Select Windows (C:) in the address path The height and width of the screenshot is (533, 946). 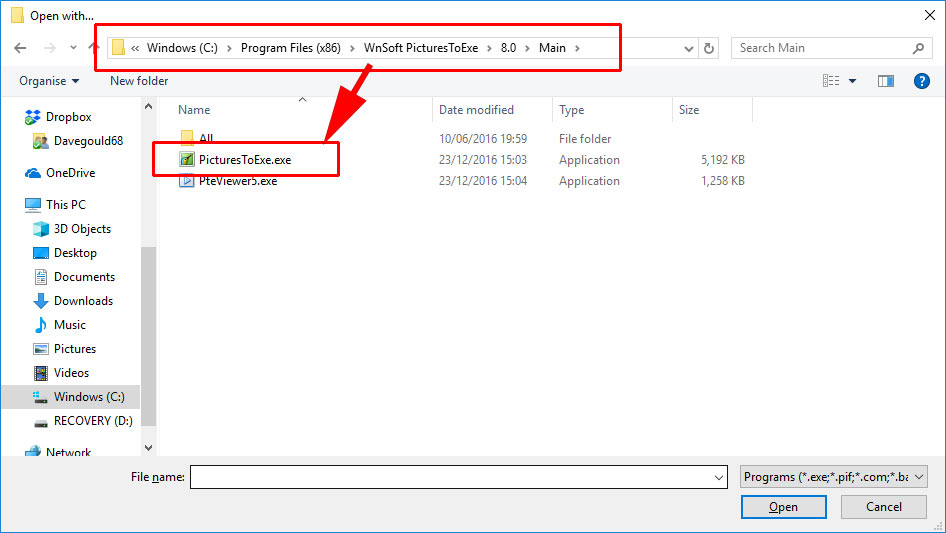click(182, 48)
